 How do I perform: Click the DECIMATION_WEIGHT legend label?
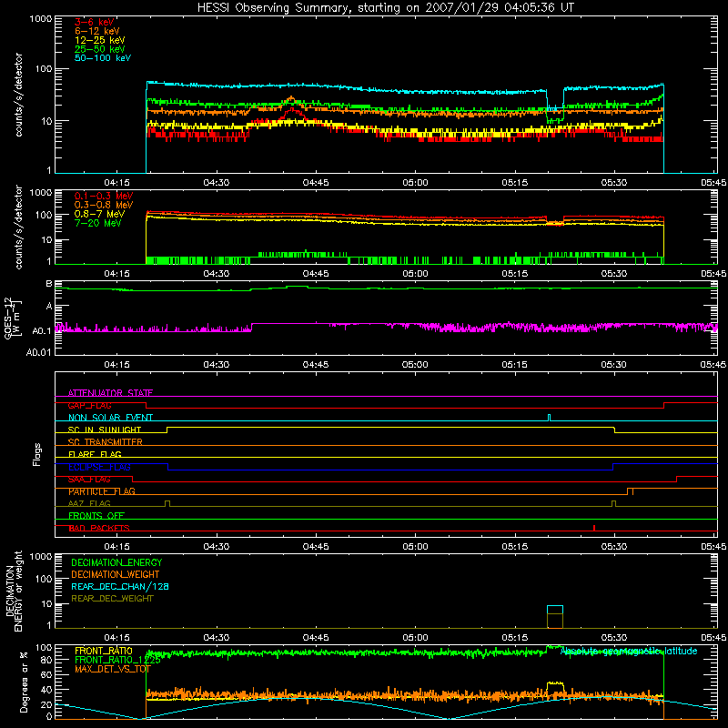[116, 574]
